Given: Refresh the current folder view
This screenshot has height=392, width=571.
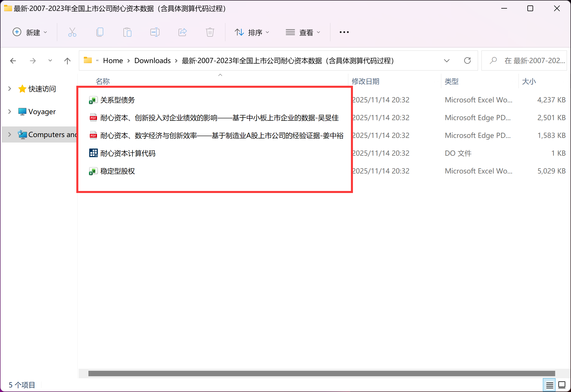Looking at the screenshot, I should [x=467, y=61].
